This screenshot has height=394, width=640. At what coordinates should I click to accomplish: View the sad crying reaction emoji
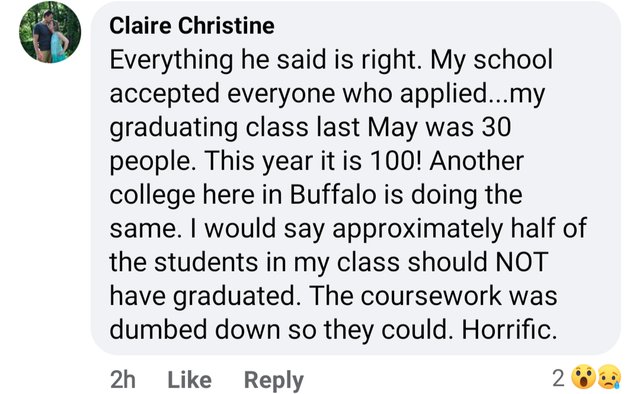(x=609, y=377)
